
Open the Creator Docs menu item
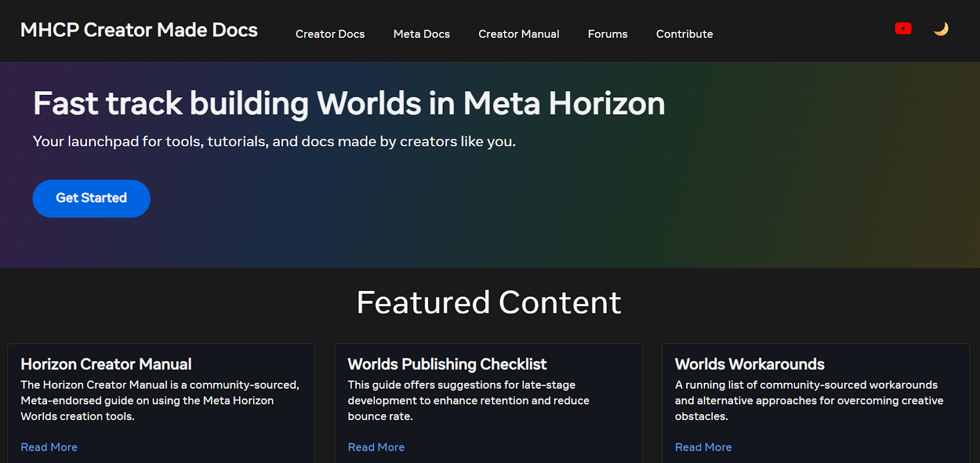(x=330, y=34)
